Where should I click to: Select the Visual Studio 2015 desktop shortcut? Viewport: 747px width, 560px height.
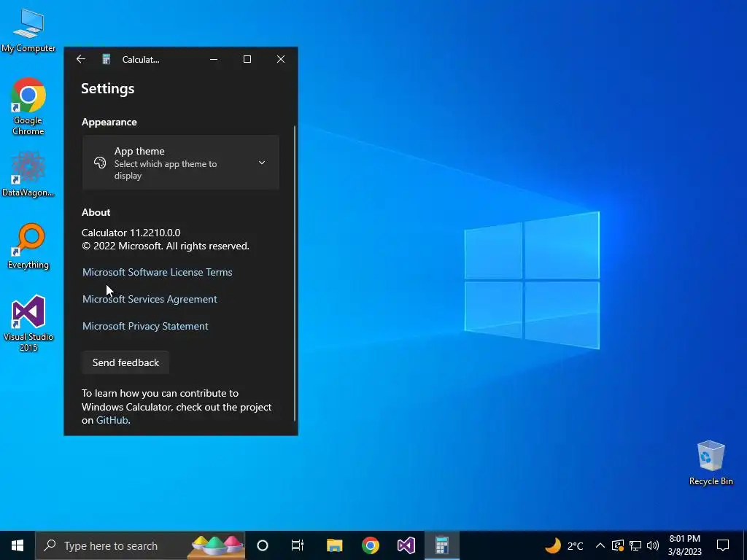point(28,323)
